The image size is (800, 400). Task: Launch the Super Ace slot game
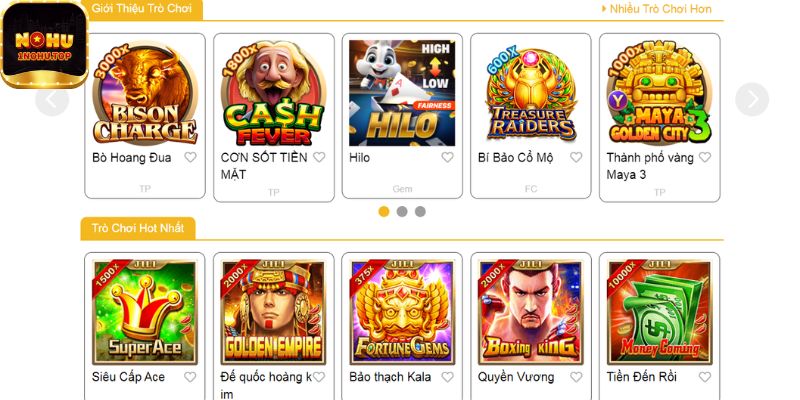145,312
